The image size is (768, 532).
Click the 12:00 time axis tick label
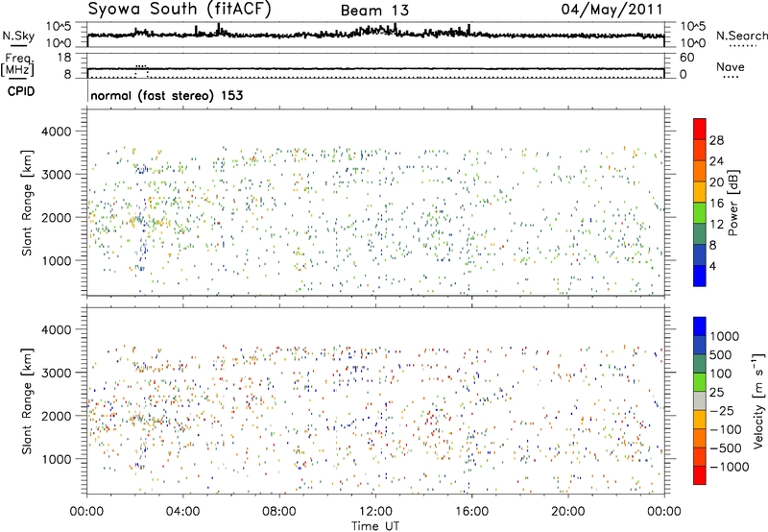click(375, 512)
